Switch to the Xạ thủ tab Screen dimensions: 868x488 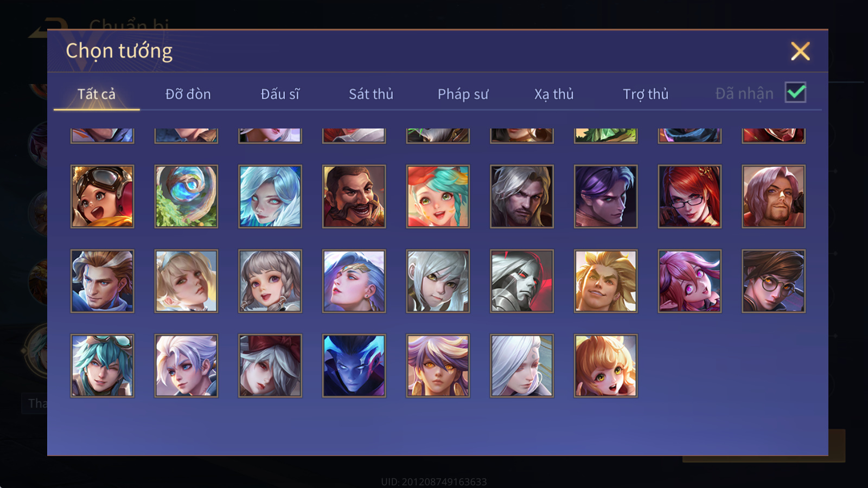click(554, 94)
